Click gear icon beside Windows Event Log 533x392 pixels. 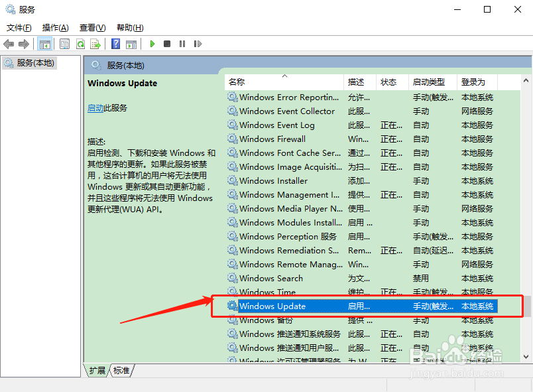click(233, 125)
